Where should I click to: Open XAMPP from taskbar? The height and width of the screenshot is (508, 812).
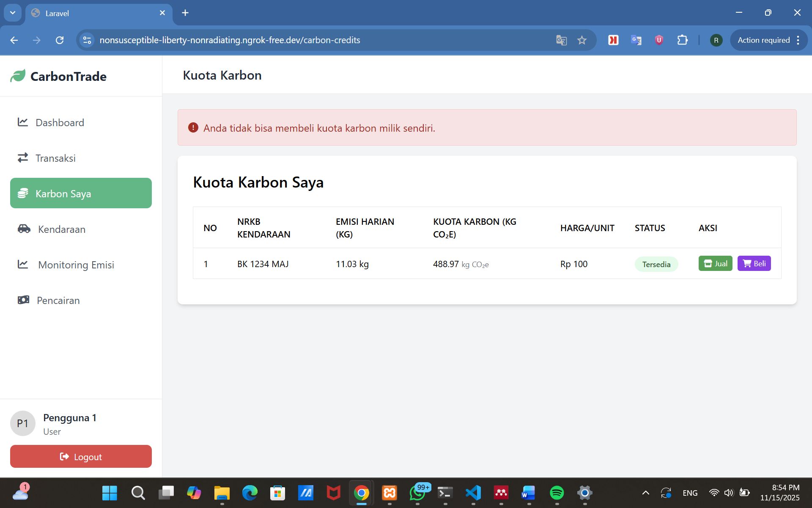tap(390, 493)
